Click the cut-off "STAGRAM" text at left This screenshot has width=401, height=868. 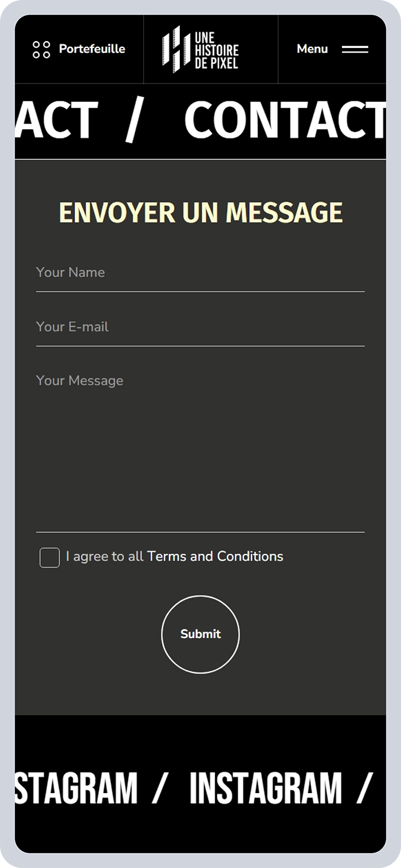(76, 788)
